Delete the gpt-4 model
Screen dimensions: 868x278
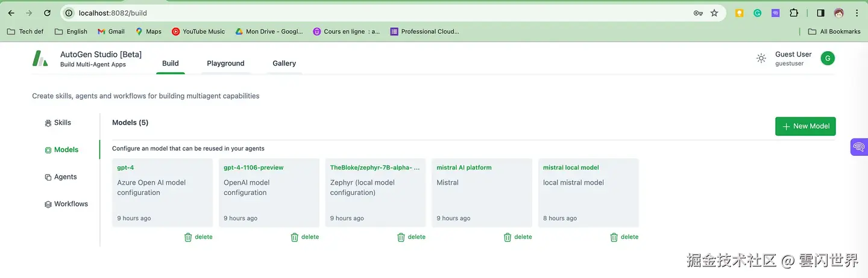[x=198, y=237]
